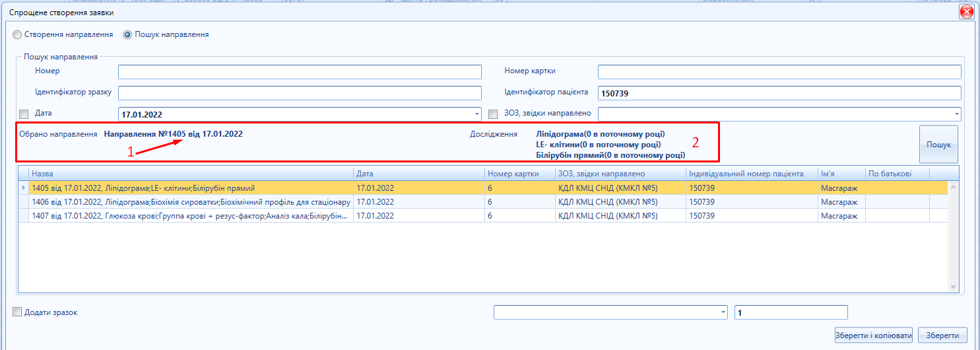This screenshot has width=980, height=350.
Task: Click the scroll up arrow of the table
Action: pos(953,186)
